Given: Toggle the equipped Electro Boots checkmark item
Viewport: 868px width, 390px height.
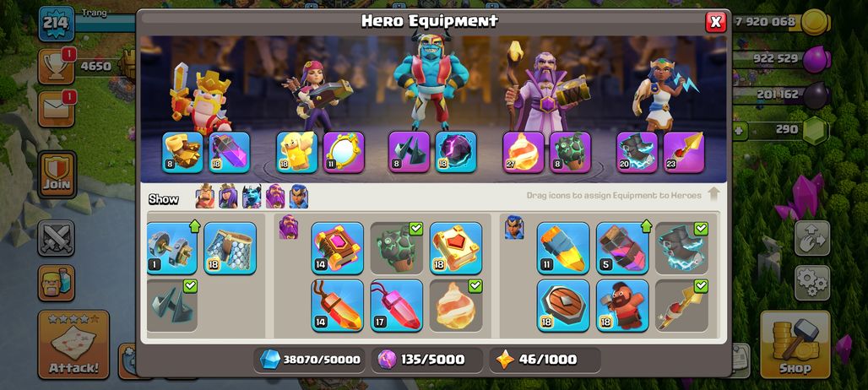Looking at the screenshot, I should (681, 248).
